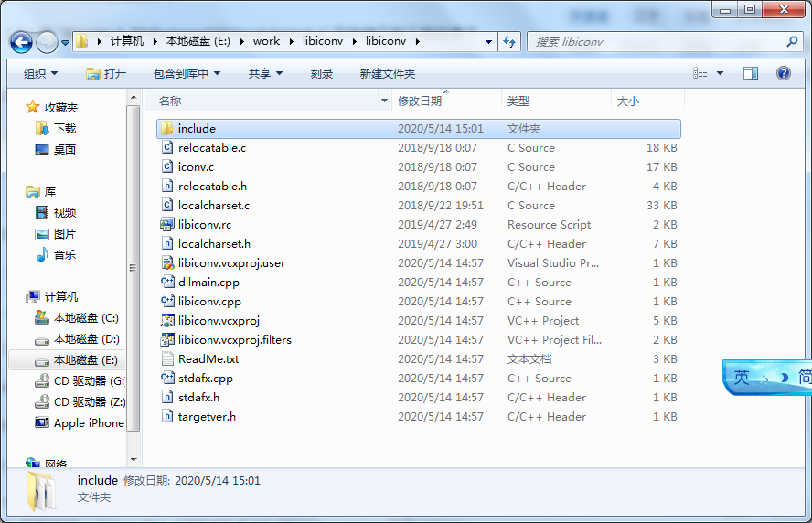
Task: Jump to 本地磁盘 (E:) in the breadcrumb
Action: pos(198,41)
